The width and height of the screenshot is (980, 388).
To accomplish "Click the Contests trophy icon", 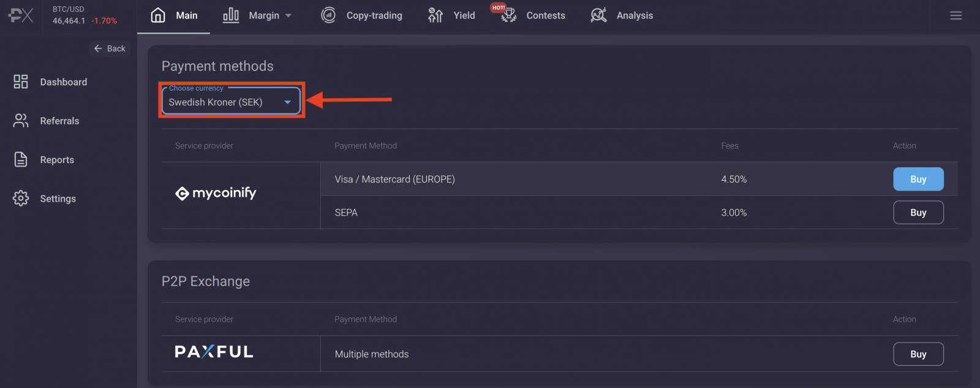I will click(x=508, y=16).
